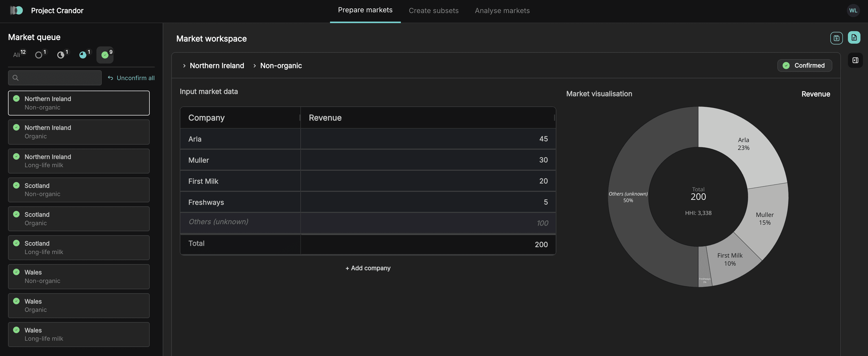This screenshot has height=356, width=868.
Task: Switch to Create subsets tab
Action: pos(433,11)
